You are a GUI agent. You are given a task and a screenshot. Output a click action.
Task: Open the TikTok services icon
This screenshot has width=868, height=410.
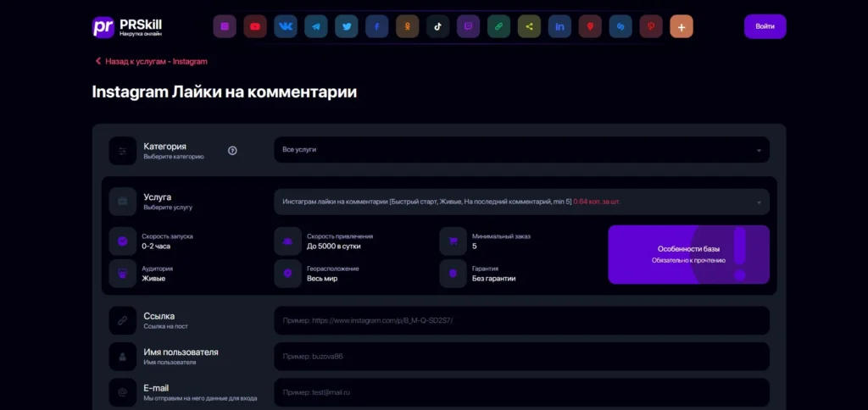pyautogui.click(x=438, y=26)
